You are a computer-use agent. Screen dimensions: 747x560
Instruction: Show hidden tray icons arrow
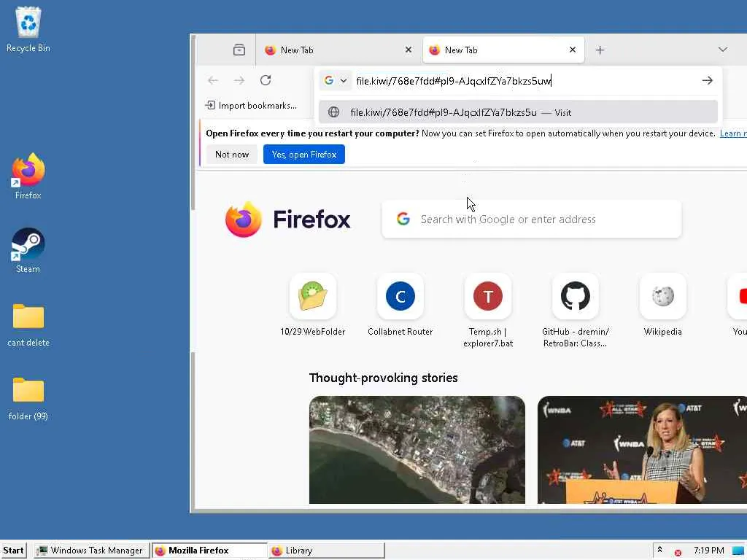[659, 550]
